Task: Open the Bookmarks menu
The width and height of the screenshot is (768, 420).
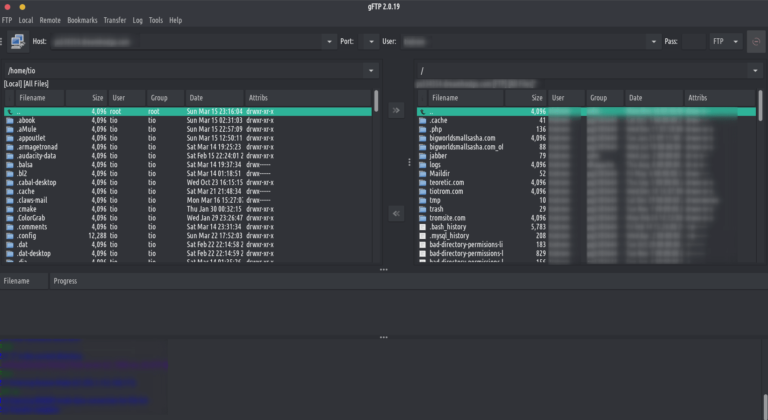Action: pos(83,20)
